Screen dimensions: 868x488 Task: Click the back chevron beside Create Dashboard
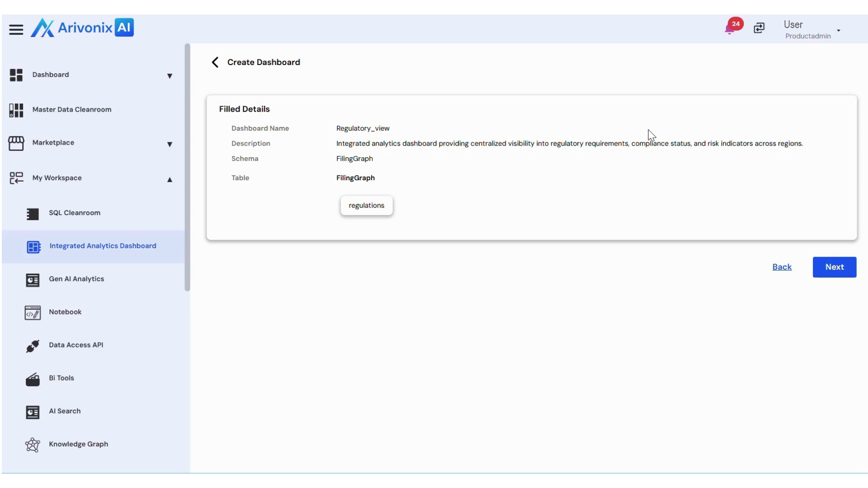pos(215,62)
